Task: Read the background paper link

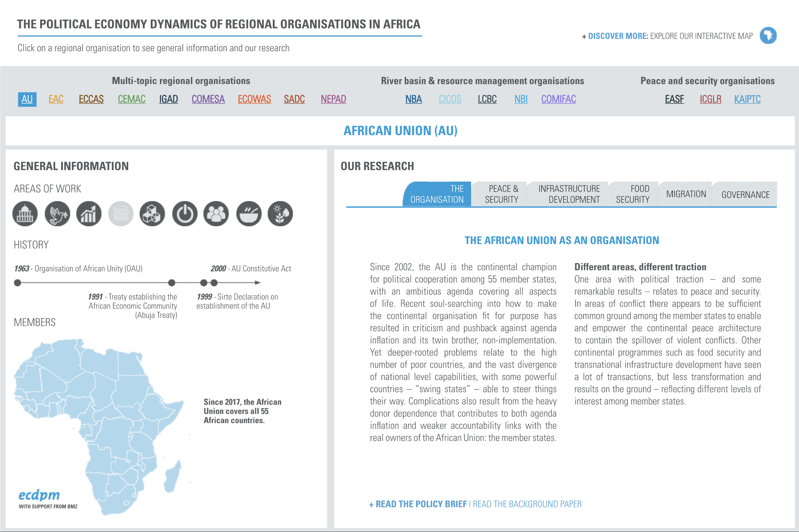Action: [x=527, y=504]
